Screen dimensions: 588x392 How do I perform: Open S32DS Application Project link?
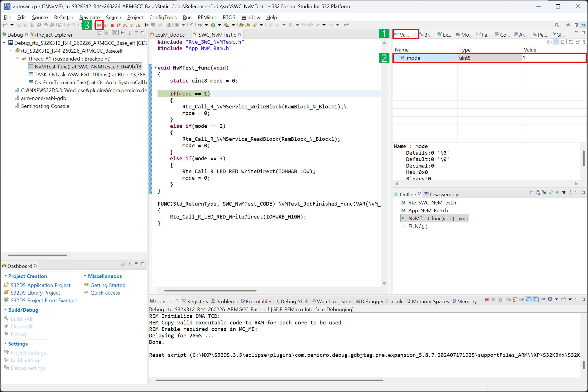tap(41, 285)
